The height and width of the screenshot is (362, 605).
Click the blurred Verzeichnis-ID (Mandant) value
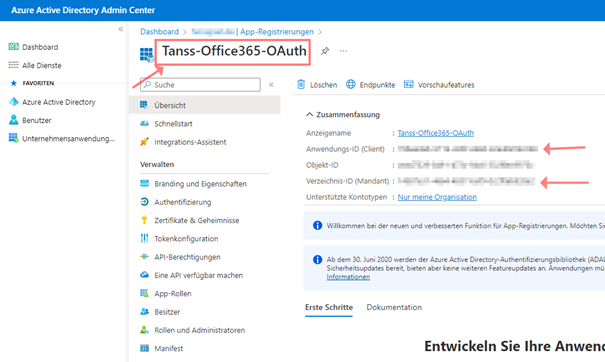pyautogui.click(x=466, y=181)
